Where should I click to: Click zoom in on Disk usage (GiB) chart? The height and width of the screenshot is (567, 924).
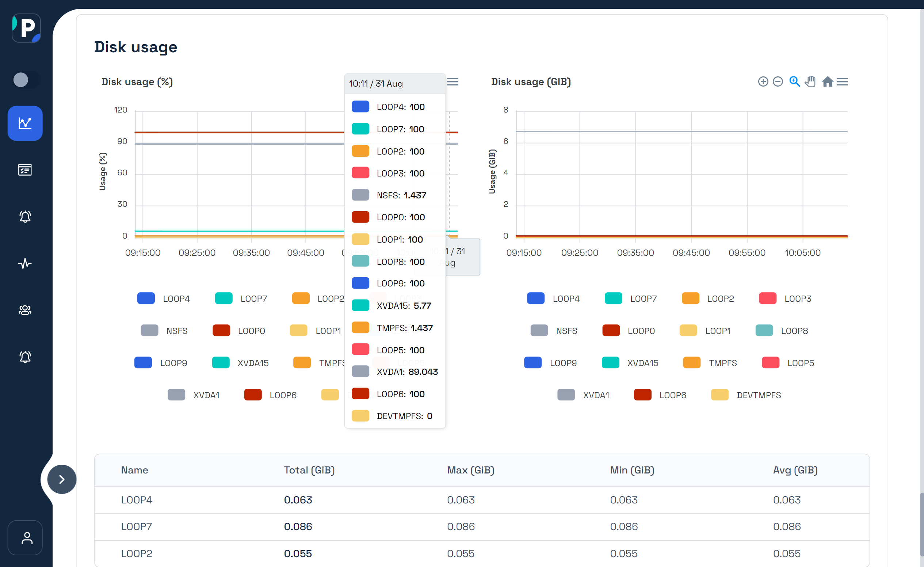tap(763, 82)
